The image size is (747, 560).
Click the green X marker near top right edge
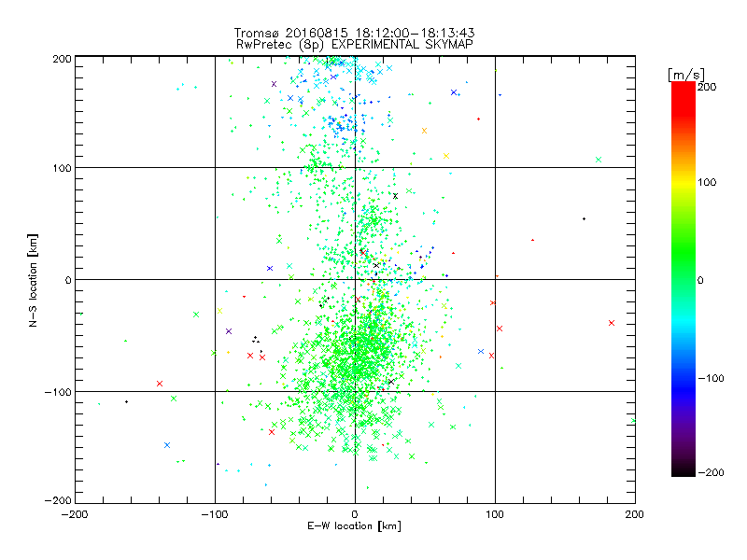tap(599, 160)
